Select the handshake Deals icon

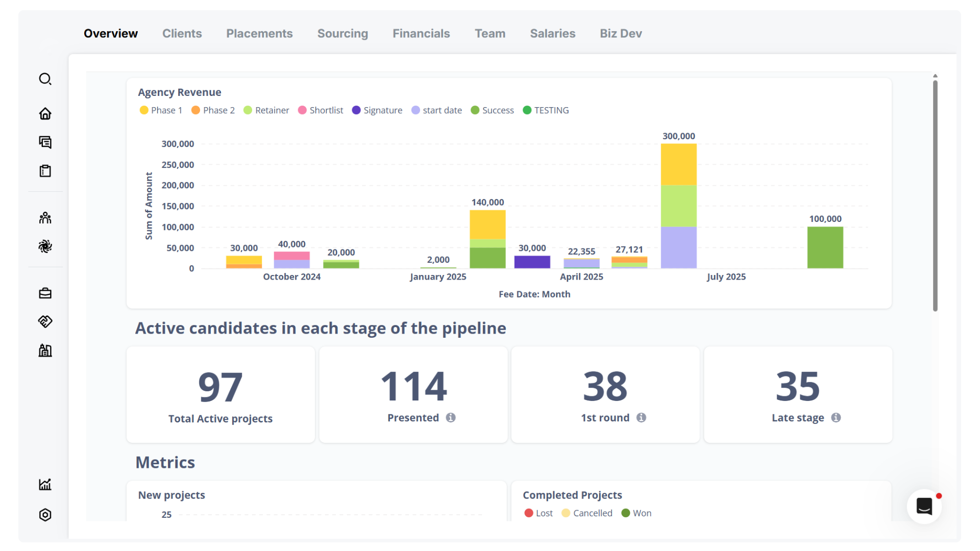pos(45,321)
